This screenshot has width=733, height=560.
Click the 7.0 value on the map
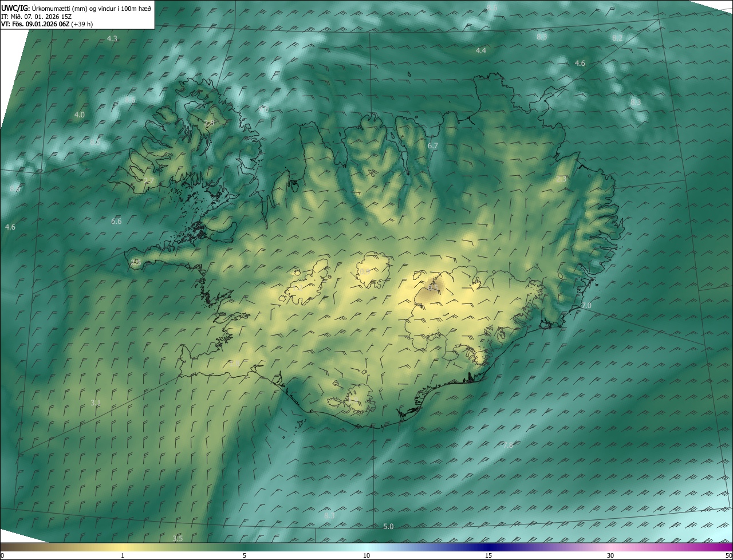point(586,306)
